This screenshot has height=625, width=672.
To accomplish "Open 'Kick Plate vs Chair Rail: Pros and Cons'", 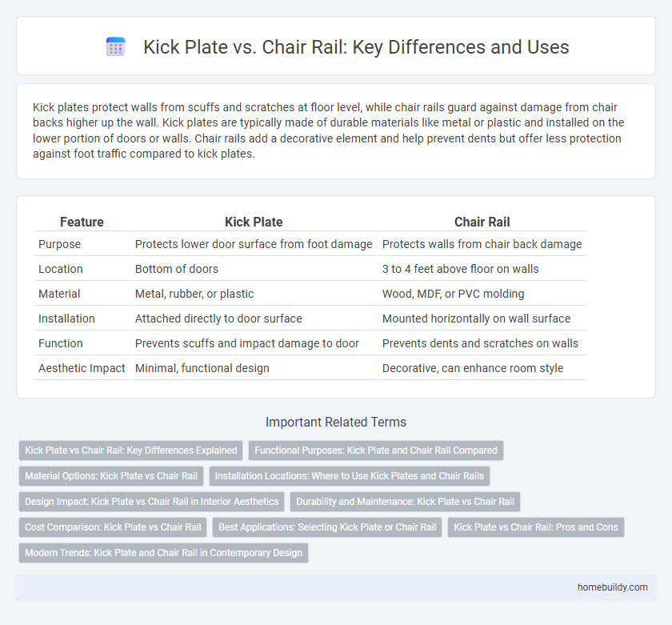I will (536, 527).
